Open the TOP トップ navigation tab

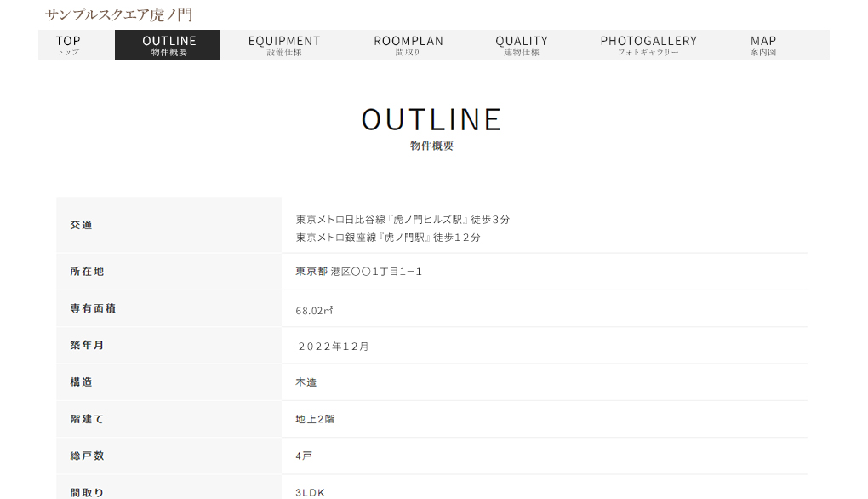68,45
